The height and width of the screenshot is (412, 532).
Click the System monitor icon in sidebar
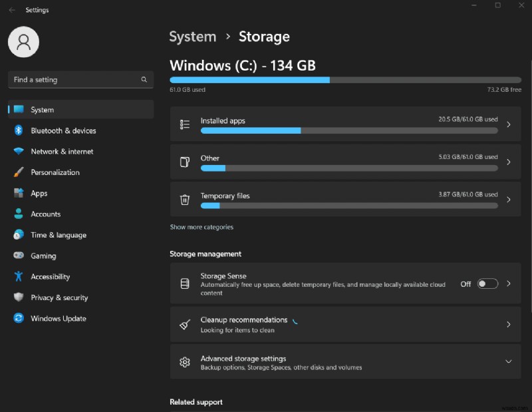coord(19,109)
